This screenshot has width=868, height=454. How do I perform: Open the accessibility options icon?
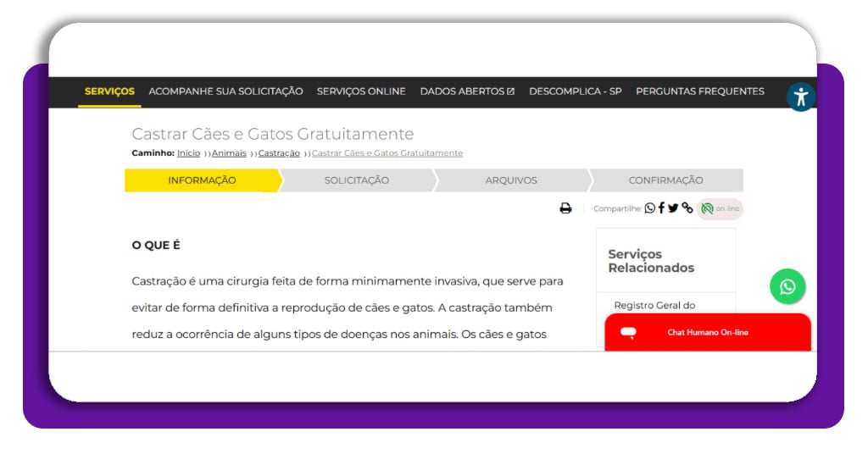coord(800,97)
